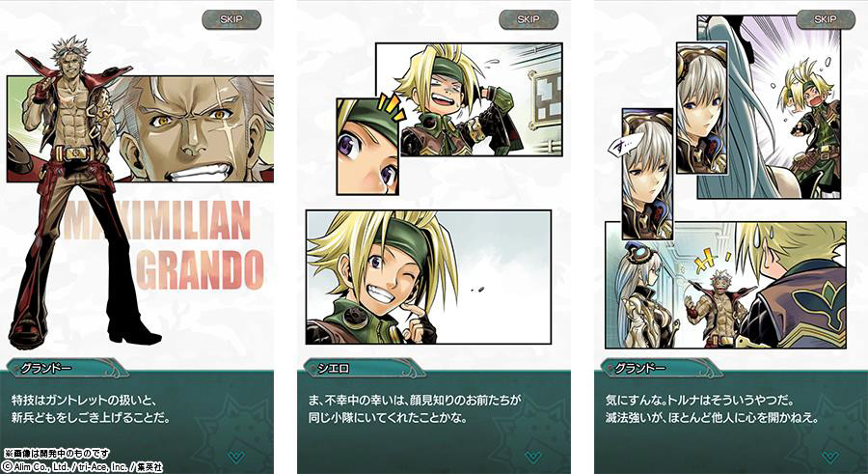Click the panel of Shiero laughing with hand behind head
868x474 pixels.
[469, 99]
